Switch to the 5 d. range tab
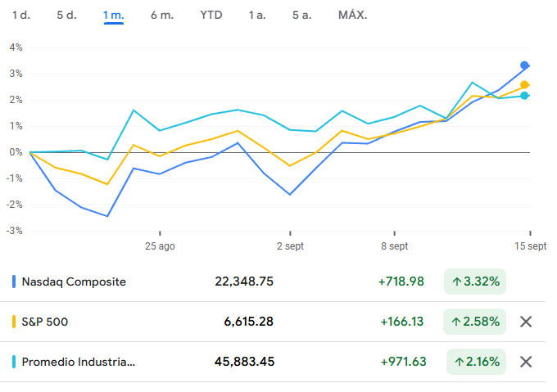Image resolution: width=557 pixels, height=392 pixels. pyautogui.click(x=66, y=16)
